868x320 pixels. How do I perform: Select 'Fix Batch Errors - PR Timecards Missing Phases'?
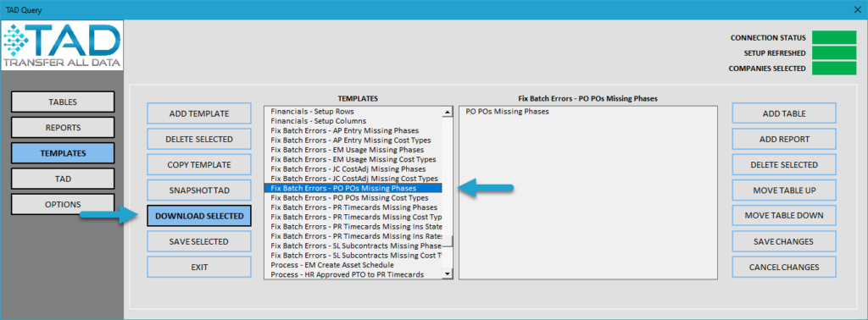pos(353,207)
